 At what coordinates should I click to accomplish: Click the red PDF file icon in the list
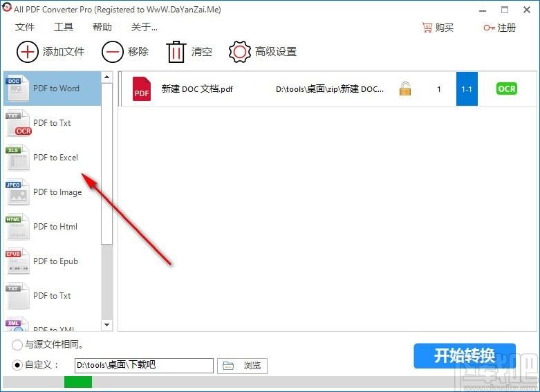(142, 89)
